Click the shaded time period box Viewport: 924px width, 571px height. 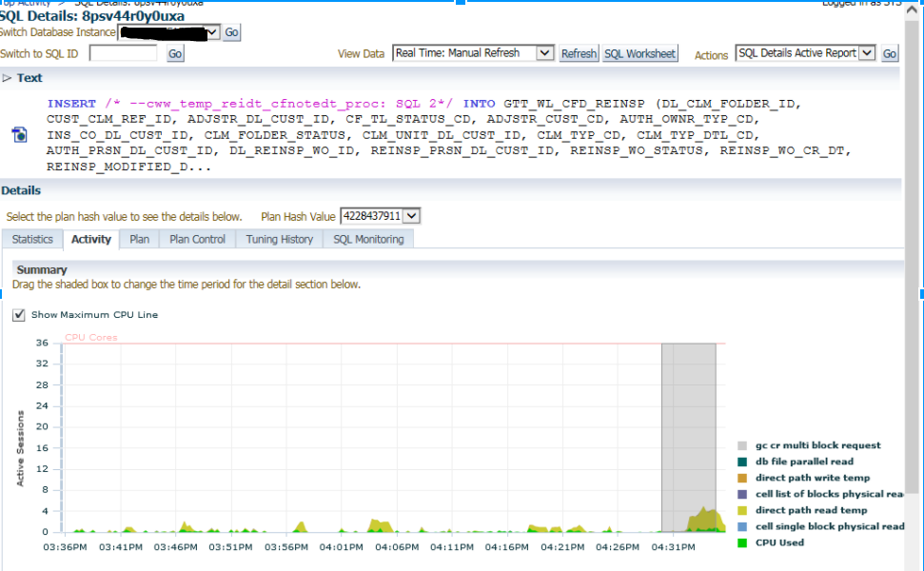pos(688,437)
